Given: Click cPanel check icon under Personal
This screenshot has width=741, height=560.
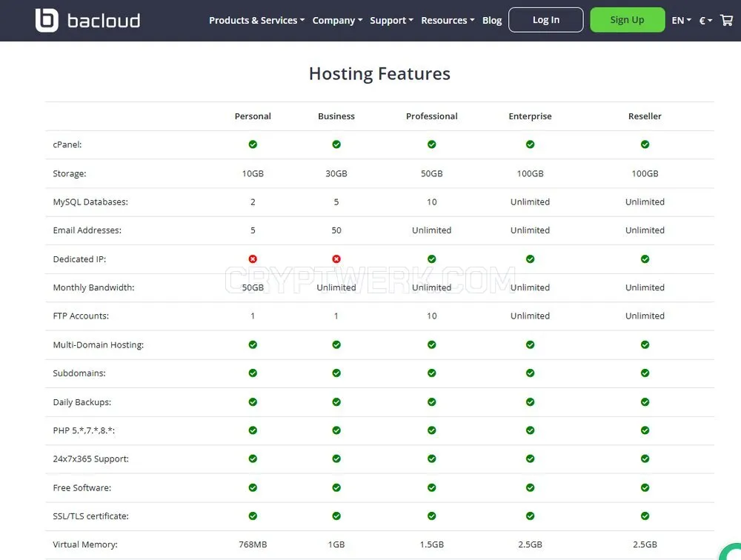Looking at the screenshot, I should pyautogui.click(x=253, y=144).
